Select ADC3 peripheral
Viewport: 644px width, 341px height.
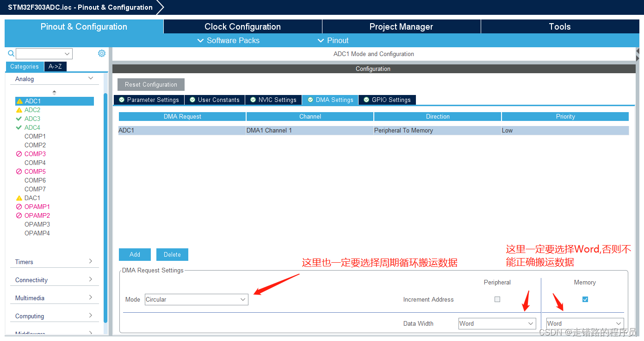click(32, 119)
